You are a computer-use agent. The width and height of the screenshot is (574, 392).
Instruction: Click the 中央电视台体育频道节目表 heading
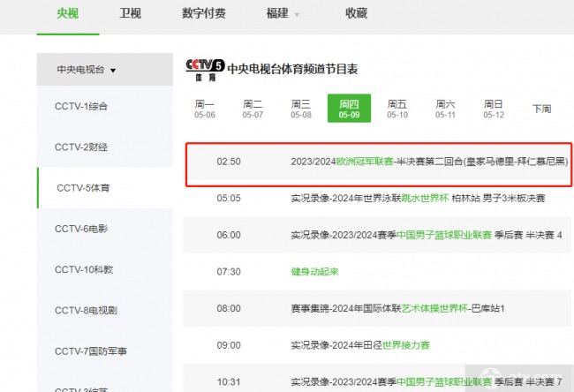pos(292,69)
